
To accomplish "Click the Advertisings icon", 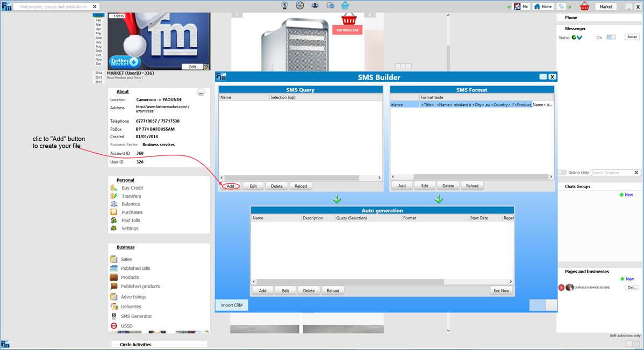I will pyautogui.click(x=114, y=297).
